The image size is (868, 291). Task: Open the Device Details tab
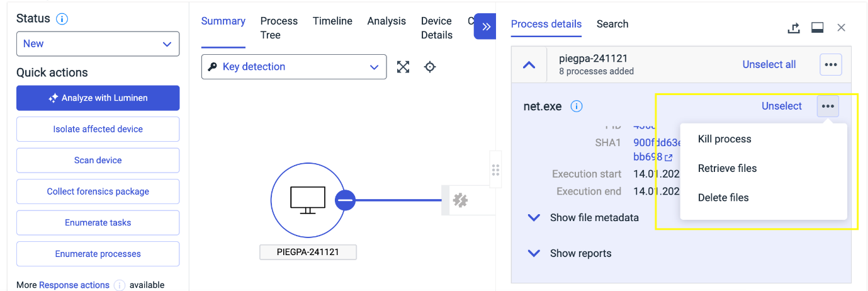(x=437, y=28)
